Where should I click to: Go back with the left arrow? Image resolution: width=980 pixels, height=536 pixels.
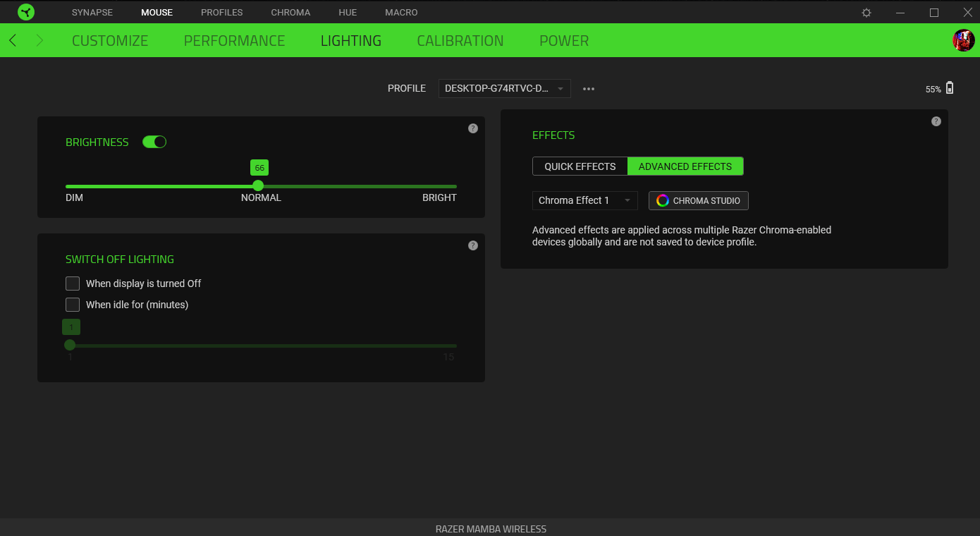[13, 40]
